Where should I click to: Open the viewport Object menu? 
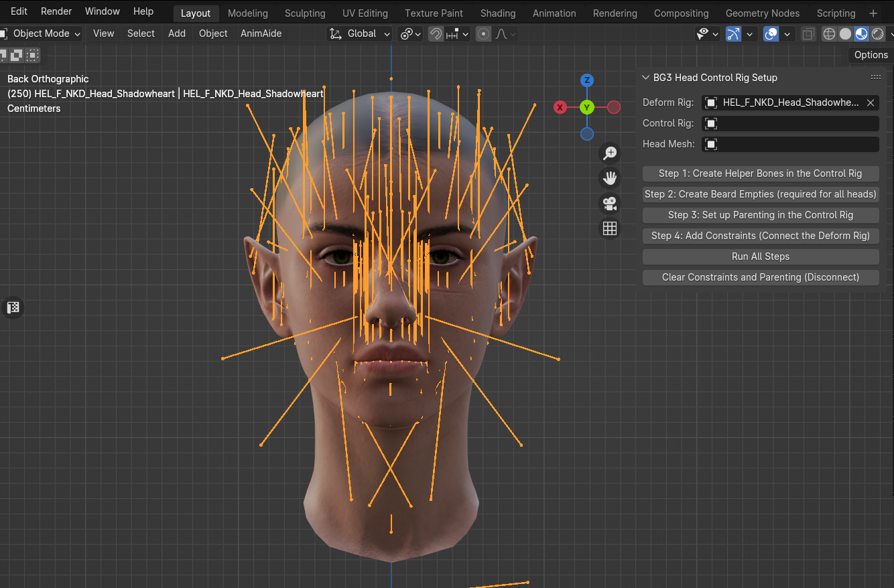point(213,33)
